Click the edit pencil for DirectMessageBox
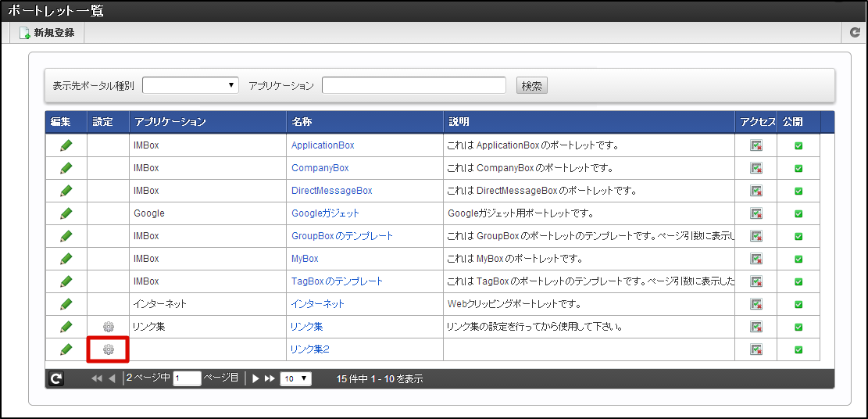Screen dimensions: 868x419 pyautogui.click(x=66, y=191)
